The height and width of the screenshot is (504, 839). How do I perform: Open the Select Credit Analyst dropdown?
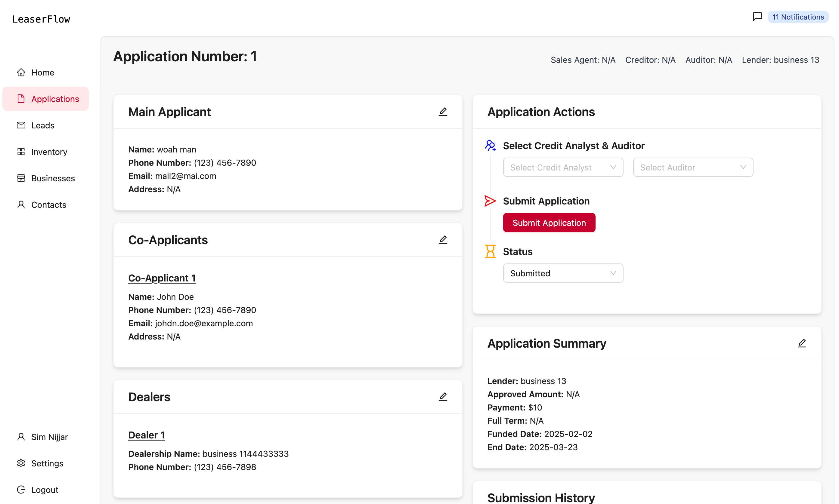click(x=563, y=167)
